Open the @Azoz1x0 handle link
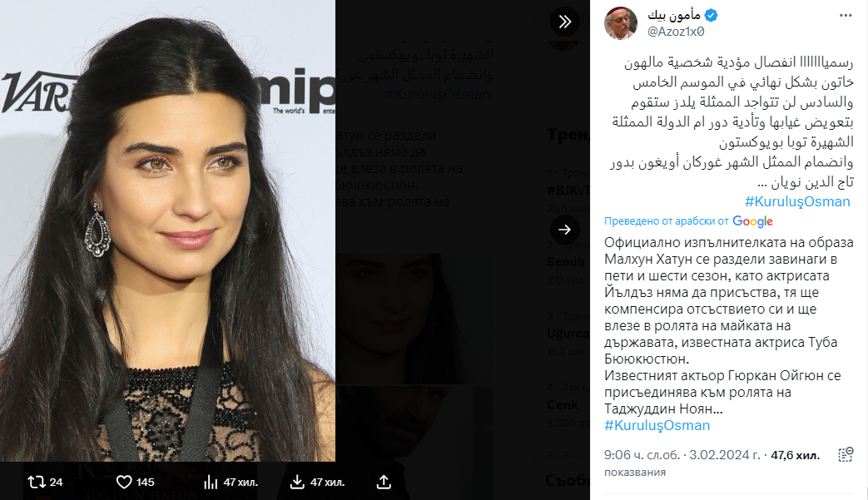 pyautogui.click(x=676, y=32)
